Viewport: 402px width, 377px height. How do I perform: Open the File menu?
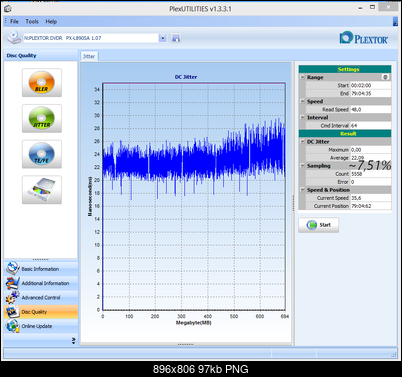[x=14, y=21]
